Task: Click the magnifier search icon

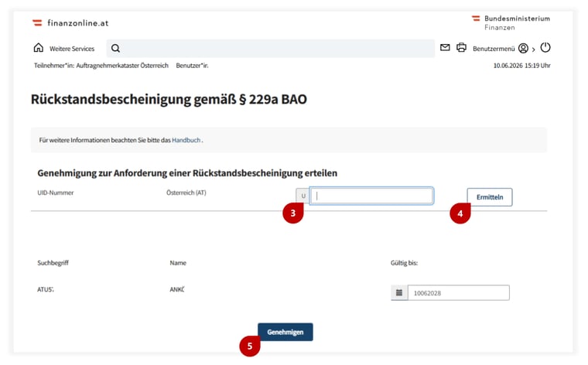Action: (x=115, y=49)
